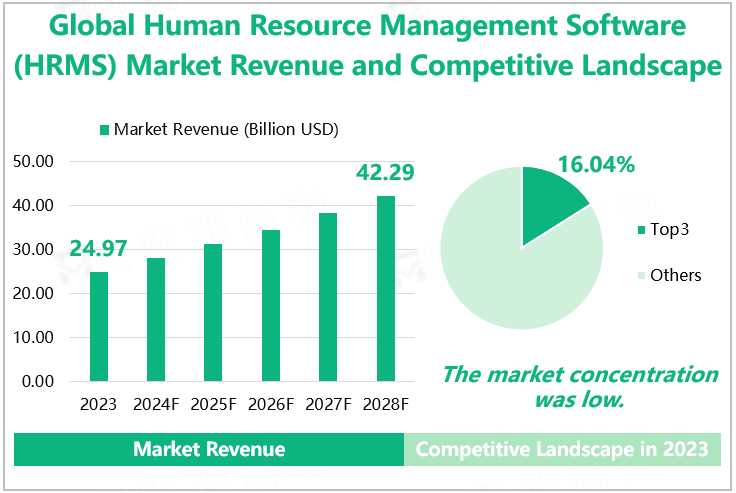Click the Top3 legend color marker
Image resolution: width=736 pixels, height=493 pixels.
click(x=640, y=231)
